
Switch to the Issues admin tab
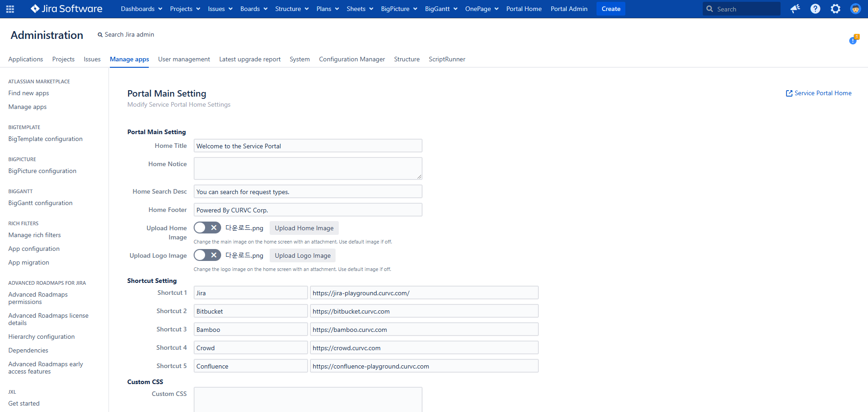click(92, 59)
